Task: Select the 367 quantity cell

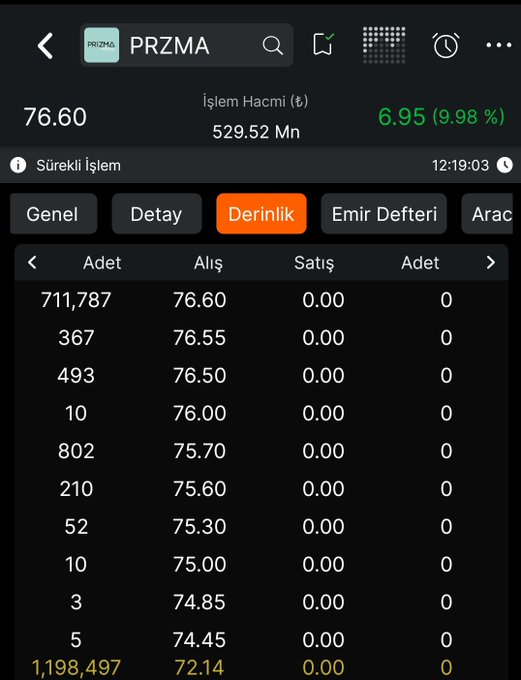Action: tap(76, 338)
